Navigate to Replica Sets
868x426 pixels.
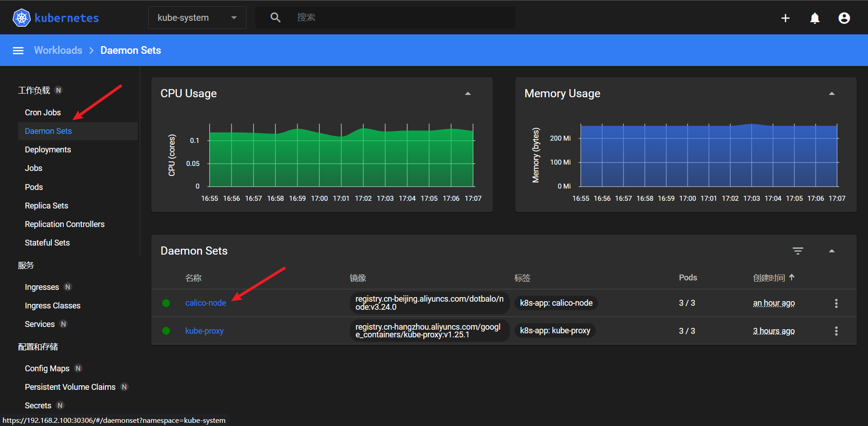[x=47, y=206]
